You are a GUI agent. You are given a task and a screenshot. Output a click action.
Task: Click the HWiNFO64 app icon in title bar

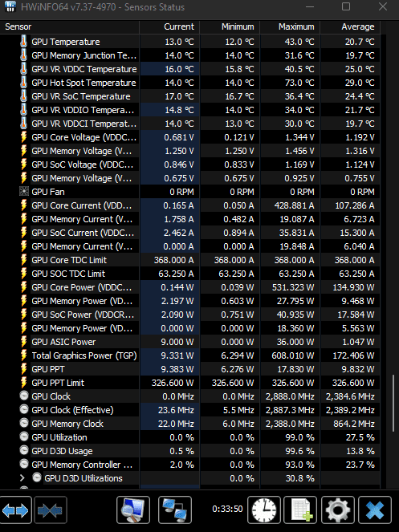tap(10, 6)
